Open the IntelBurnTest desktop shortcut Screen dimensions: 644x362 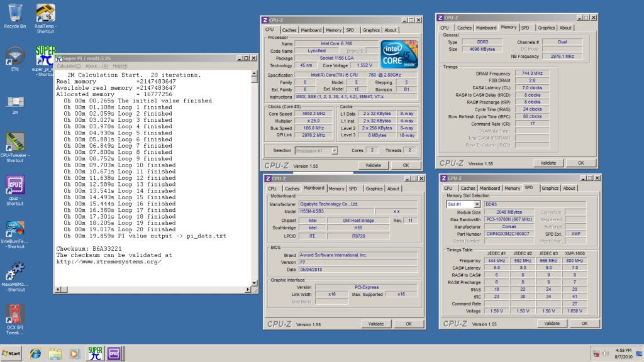coord(14,227)
